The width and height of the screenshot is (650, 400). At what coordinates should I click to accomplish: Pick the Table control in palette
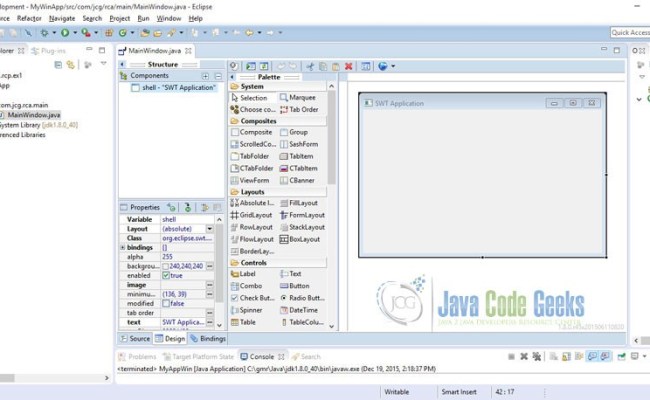pos(243,322)
